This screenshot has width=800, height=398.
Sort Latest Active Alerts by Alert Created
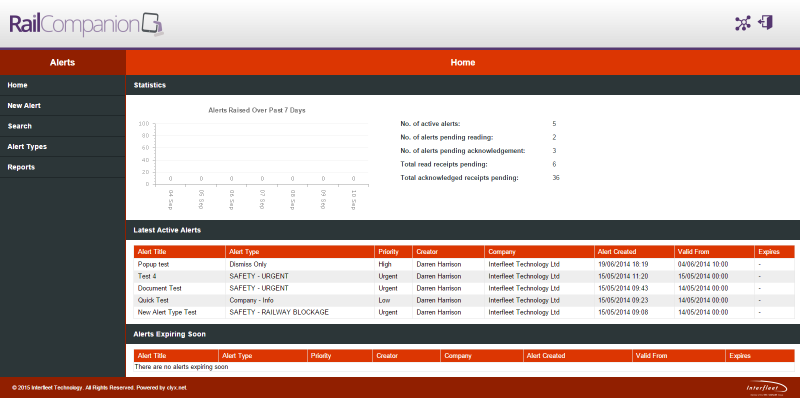[x=634, y=252]
